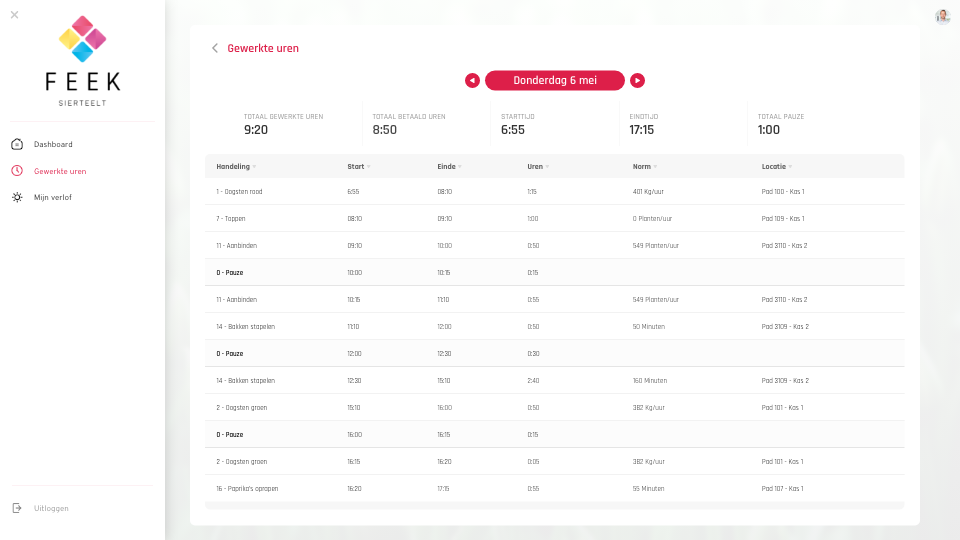960x540 pixels.
Task: Sort table by Start column
Action: pos(356,166)
